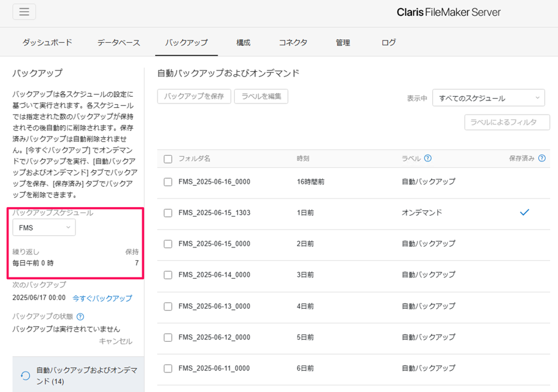The width and height of the screenshot is (558, 392).
Task: Click folder name FMS_2025-06-15_0000
Action: pyautogui.click(x=214, y=243)
